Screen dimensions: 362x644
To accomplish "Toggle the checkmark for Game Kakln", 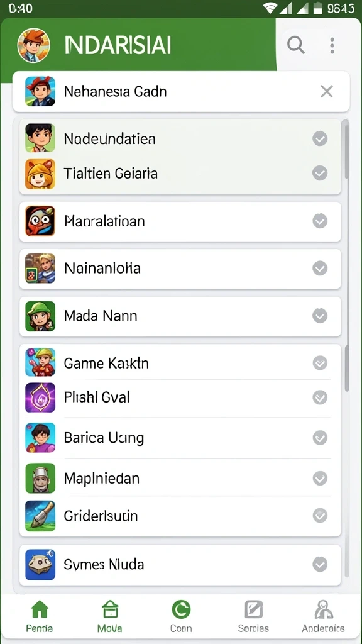I will [320, 363].
